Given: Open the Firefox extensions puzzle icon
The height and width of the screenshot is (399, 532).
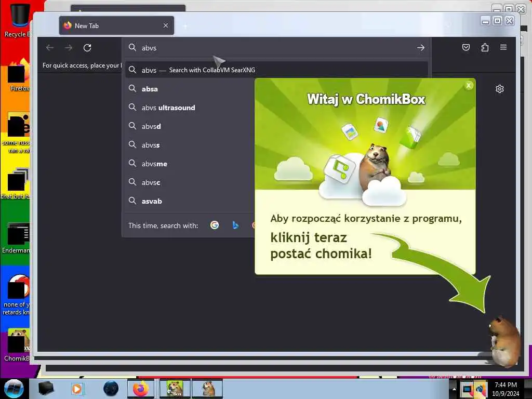Looking at the screenshot, I should point(485,47).
